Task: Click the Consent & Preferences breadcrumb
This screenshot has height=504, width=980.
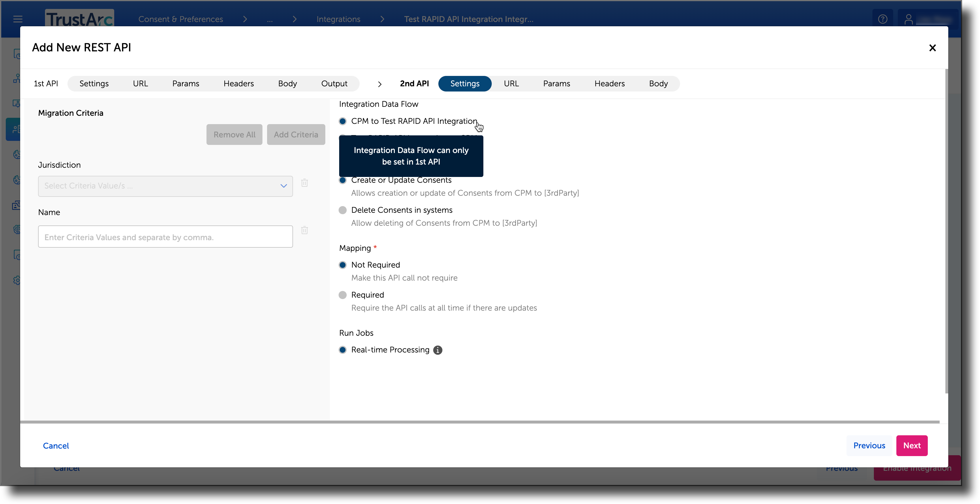Action: pyautogui.click(x=181, y=19)
